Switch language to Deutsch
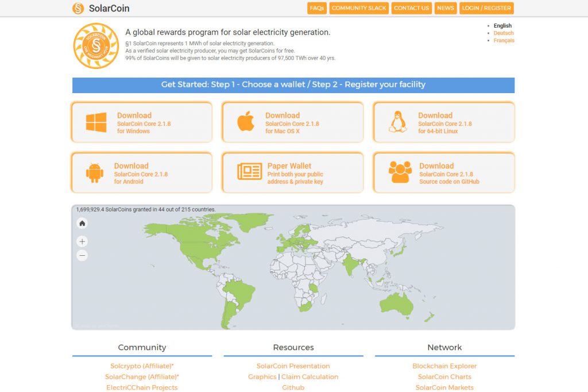 click(x=504, y=33)
